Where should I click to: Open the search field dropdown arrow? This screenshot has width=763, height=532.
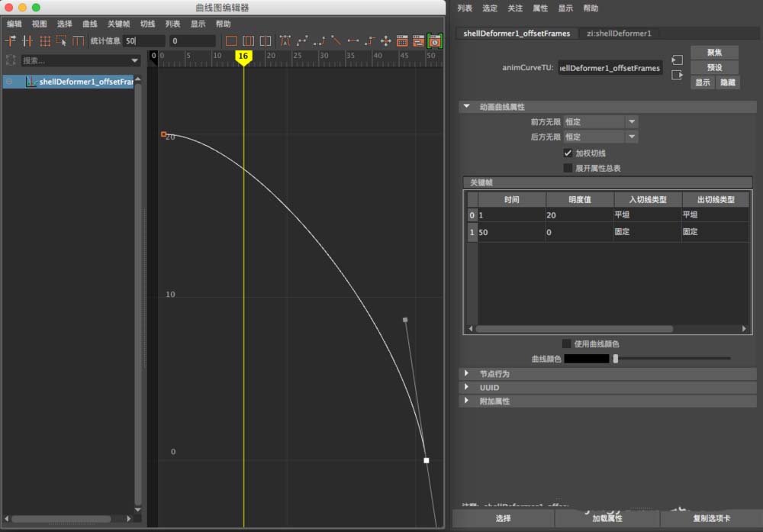pos(134,60)
